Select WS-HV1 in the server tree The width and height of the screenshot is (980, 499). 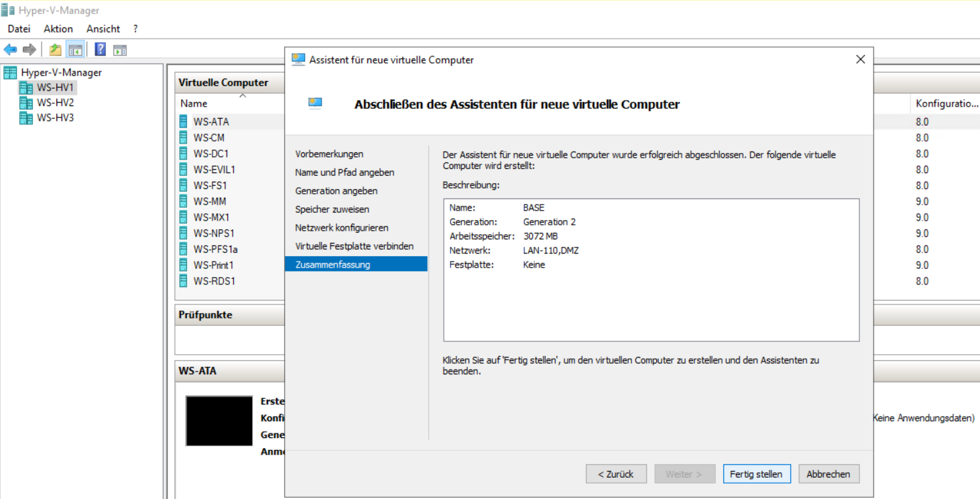pyautogui.click(x=56, y=87)
